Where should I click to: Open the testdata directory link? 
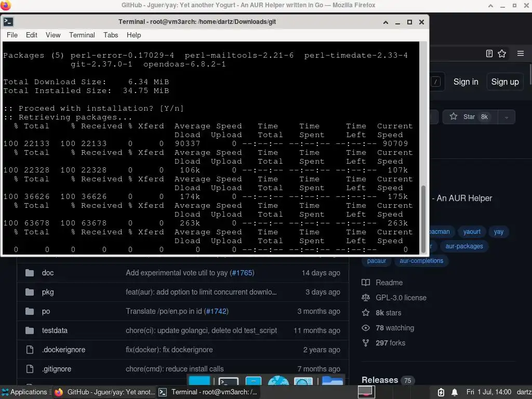(x=55, y=330)
